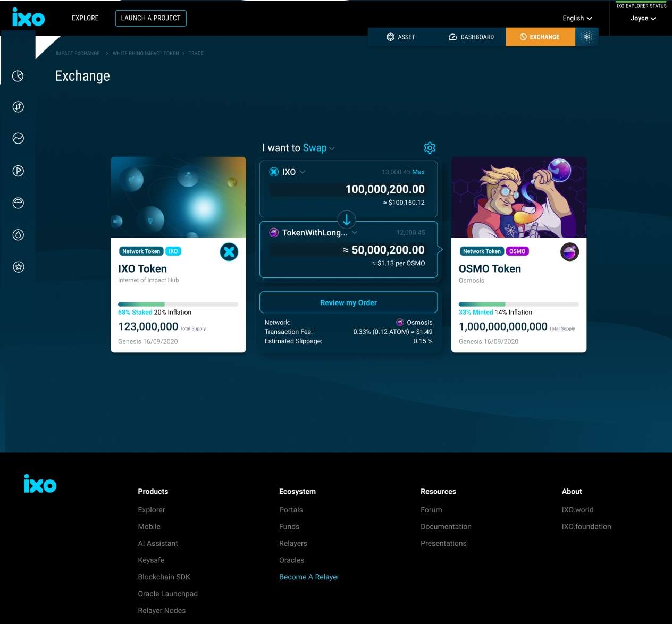The width and height of the screenshot is (672, 624).
Task: Click the ixo logo in the footer
Action: [x=40, y=484]
